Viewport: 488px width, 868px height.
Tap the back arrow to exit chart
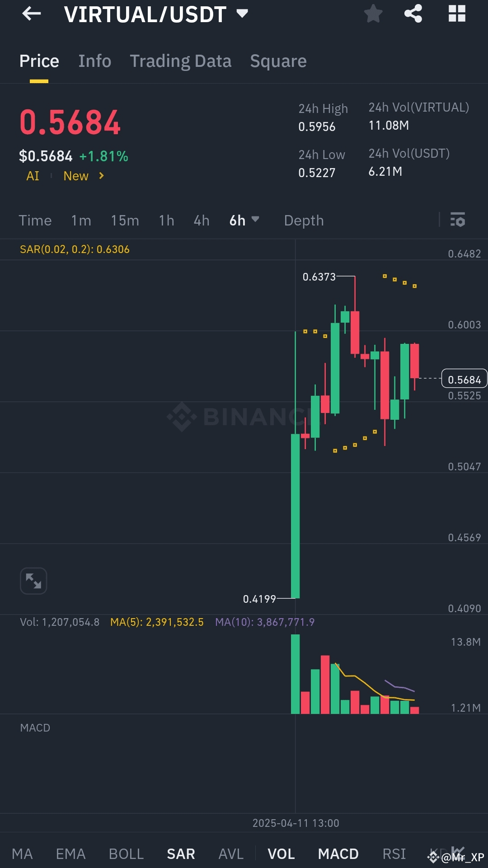32,14
